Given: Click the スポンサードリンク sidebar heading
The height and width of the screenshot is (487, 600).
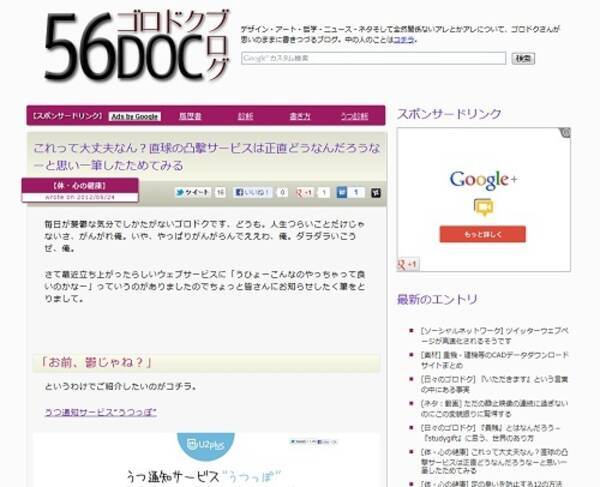Looking at the screenshot, I should coord(449,114).
